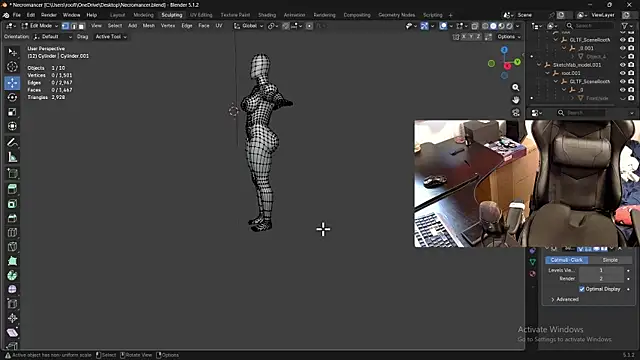The width and height of the screenshot is (640, 360).
Task: Select the Rotate tool
Action: coord(12,97)
